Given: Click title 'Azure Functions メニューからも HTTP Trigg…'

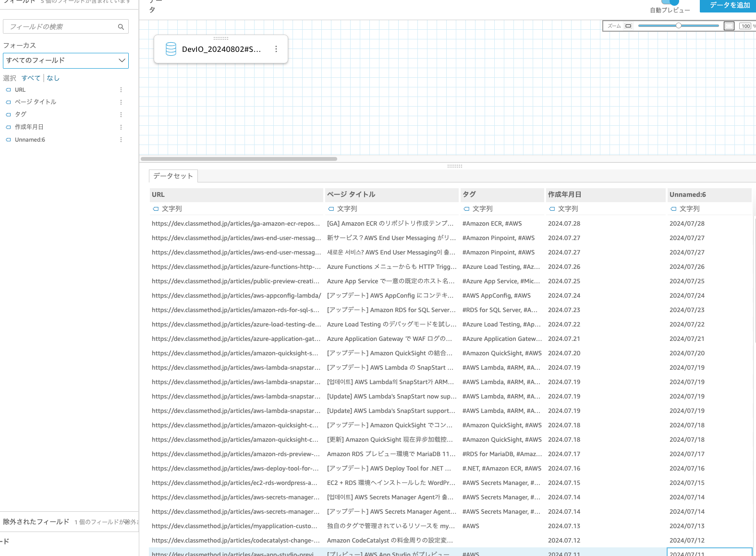Looking at the screenshot, I should [391, 267].
